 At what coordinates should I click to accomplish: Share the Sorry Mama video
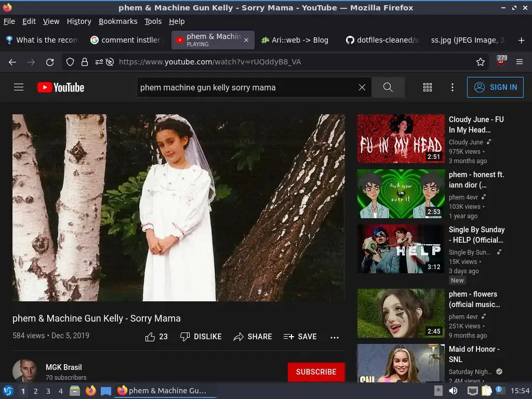(x=253, y=337)
